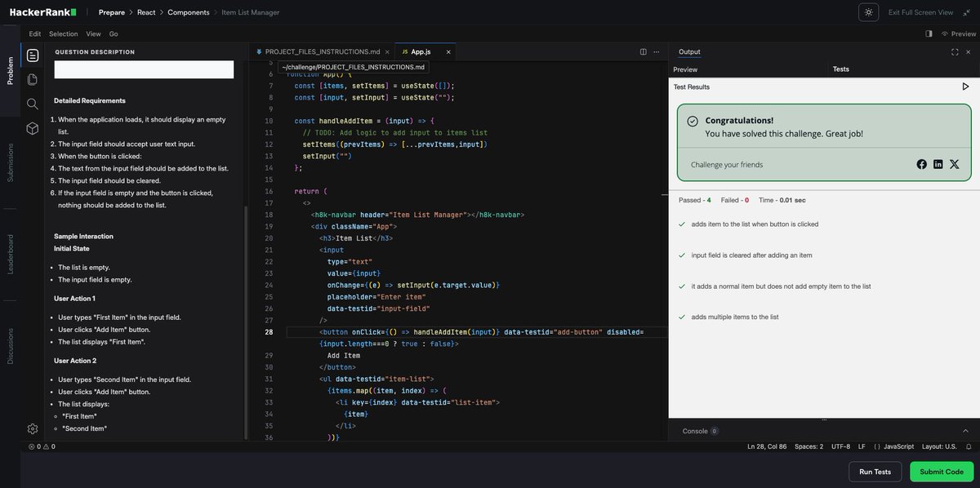This screenshot has width=980, height=488.
Task: Open the Problem side tab
Action: (x=10, y=70)
